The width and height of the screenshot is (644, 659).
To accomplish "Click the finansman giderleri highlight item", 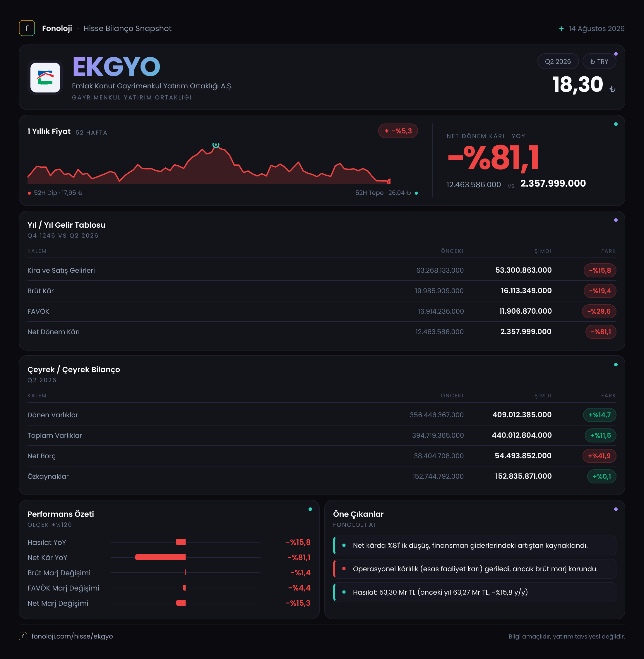I will [475, 545].
